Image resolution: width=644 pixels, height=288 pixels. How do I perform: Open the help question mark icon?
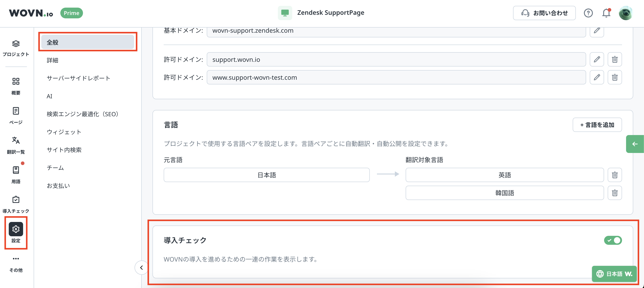(588, 13)
